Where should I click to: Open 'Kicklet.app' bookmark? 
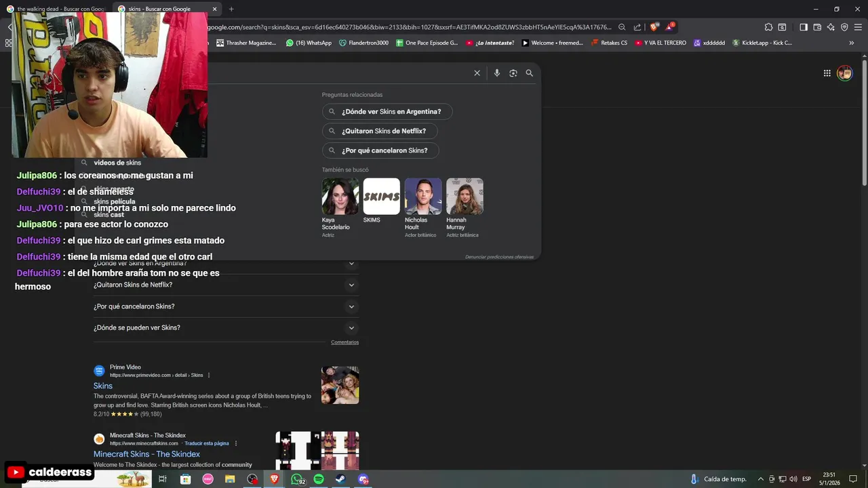[762, 43]
